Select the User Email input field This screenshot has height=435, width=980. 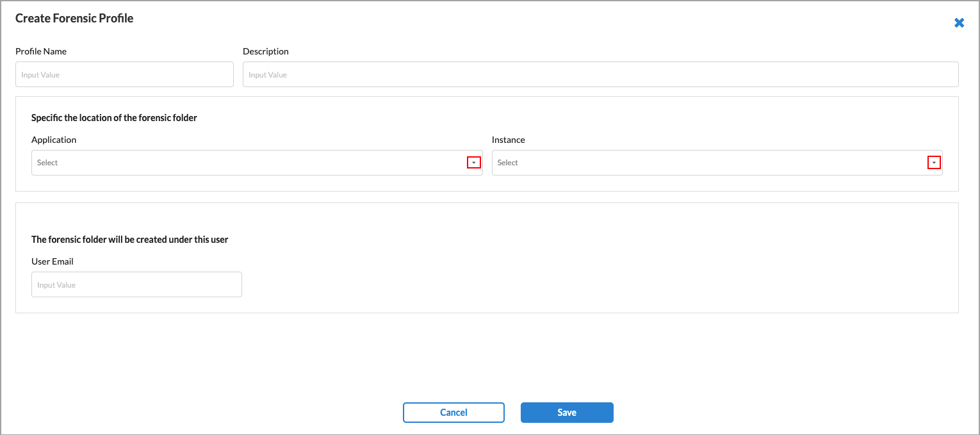coord(136,284)
